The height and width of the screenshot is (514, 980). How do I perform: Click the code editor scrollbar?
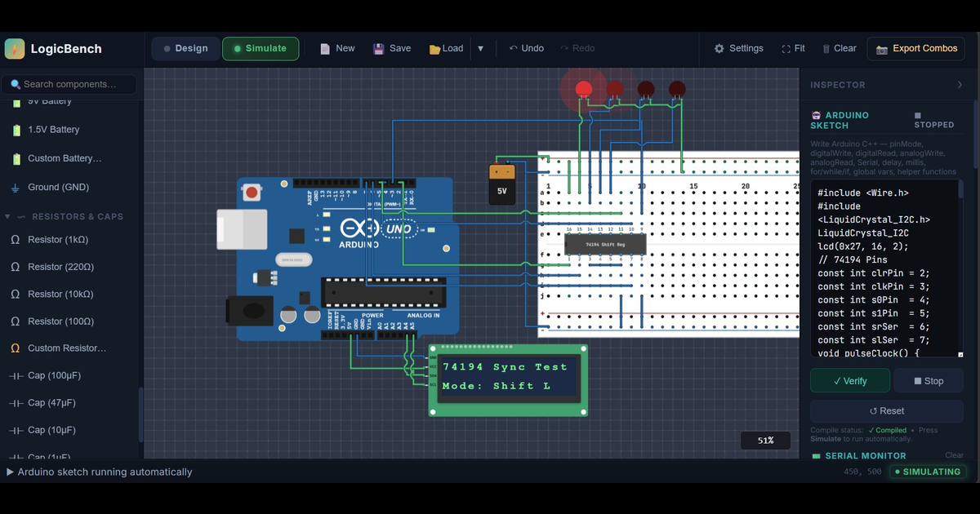[960, 190]
